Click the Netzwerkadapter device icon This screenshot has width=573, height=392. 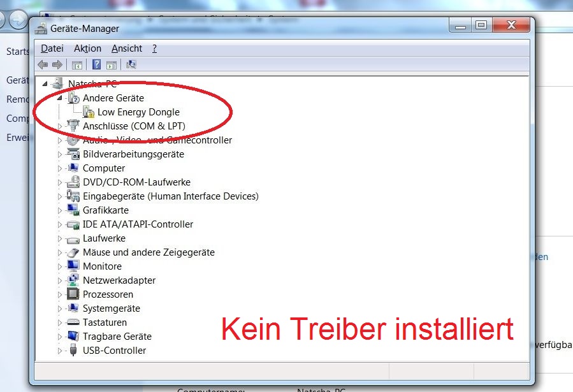point(73,280)
